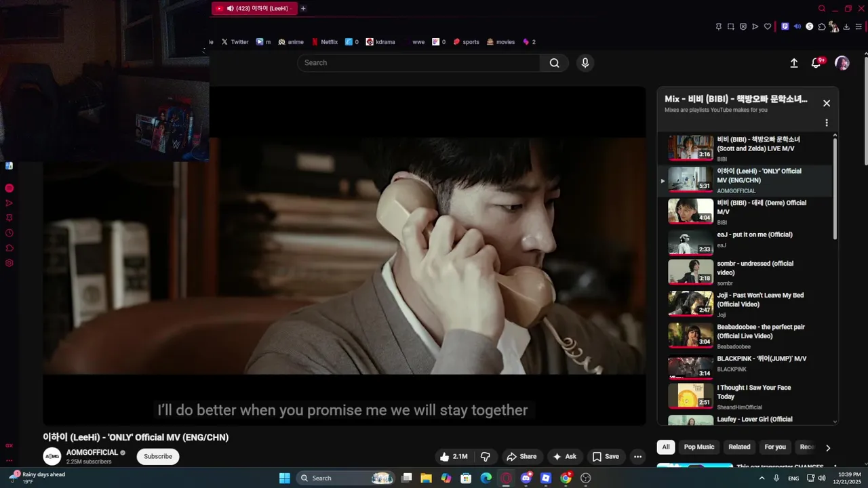Click the Mix playlist panel scrollbar
Image resolution: width=868 pixels, height=488 pixels.
[835, 189]
